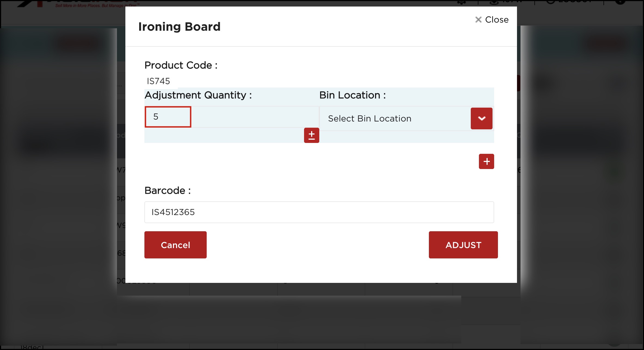Click the red plus add-row button
Screen dimensions: 644x350
click(x=486, y=161)
